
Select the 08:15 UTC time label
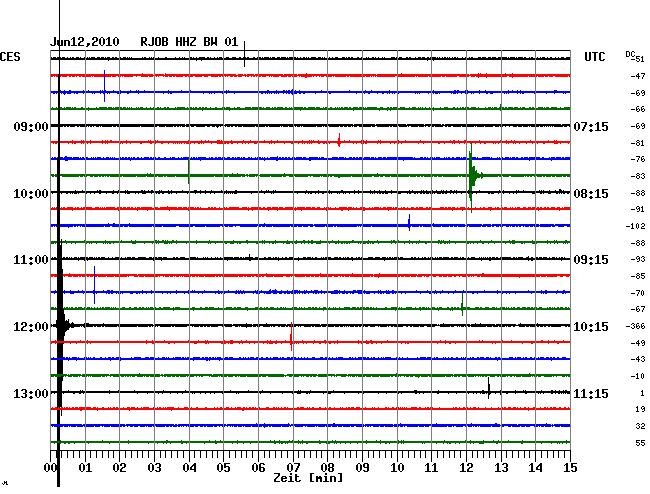click(x=591, y=194)
